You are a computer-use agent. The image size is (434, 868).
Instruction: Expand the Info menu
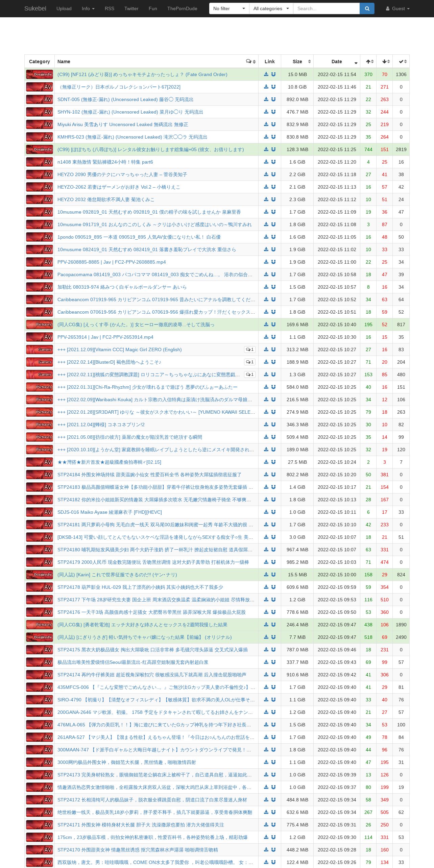[88, 8]
